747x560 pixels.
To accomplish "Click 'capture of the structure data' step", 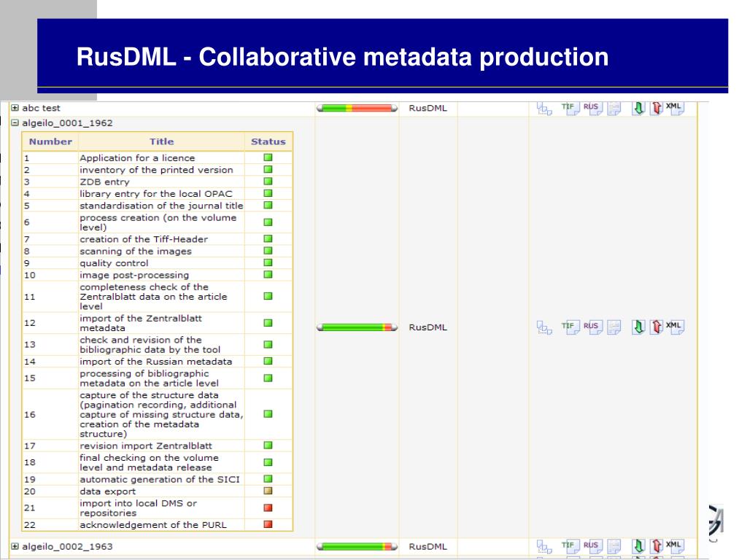I will (x=161, y=414).
